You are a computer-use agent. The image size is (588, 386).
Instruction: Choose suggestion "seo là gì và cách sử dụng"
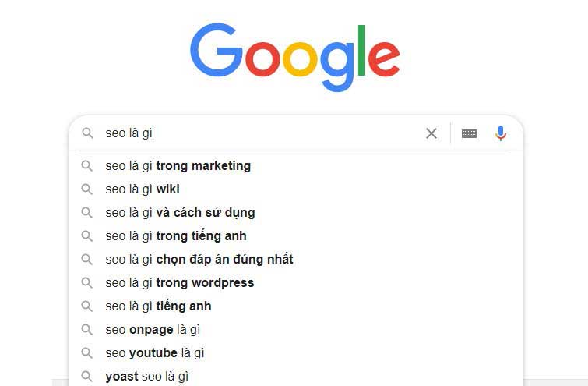180,212
